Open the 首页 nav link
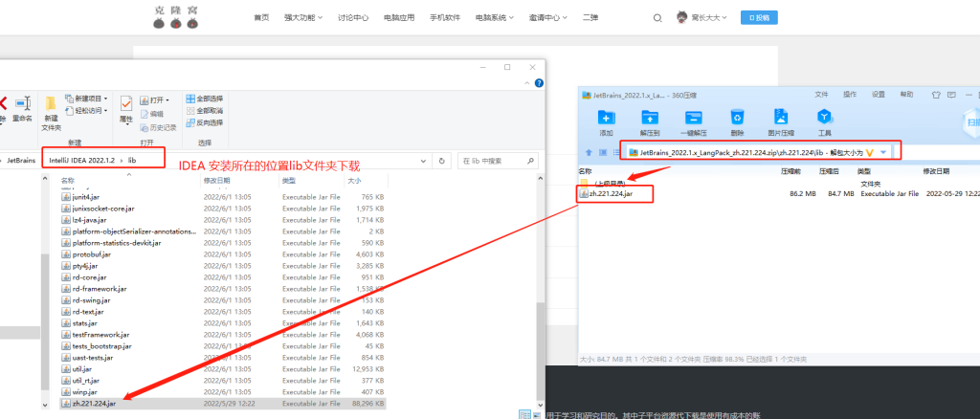The image size is (980, 419). 261,17
